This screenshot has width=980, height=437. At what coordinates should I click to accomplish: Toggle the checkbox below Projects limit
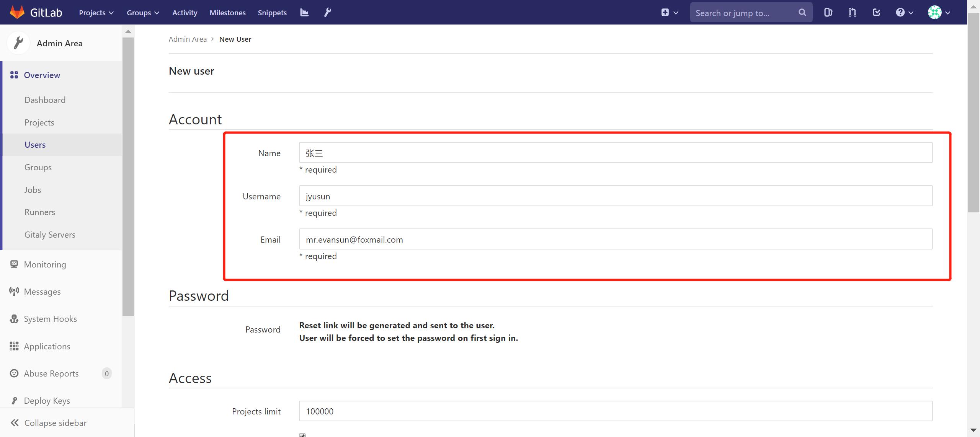click(x=302, y=435)
